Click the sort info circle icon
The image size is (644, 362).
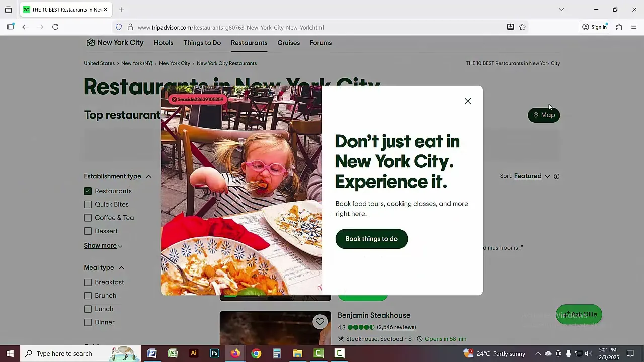[556, 176]
